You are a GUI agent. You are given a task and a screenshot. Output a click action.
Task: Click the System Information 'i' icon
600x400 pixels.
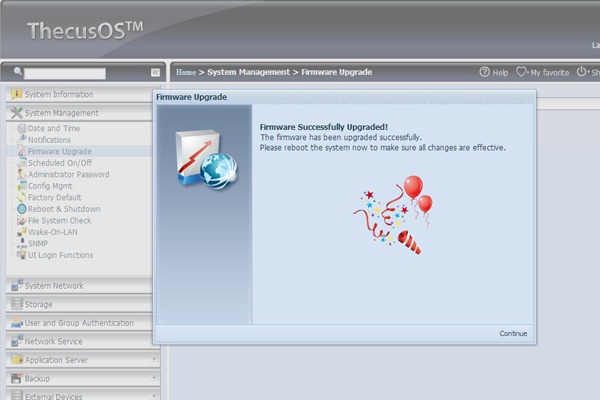[16, 94]
